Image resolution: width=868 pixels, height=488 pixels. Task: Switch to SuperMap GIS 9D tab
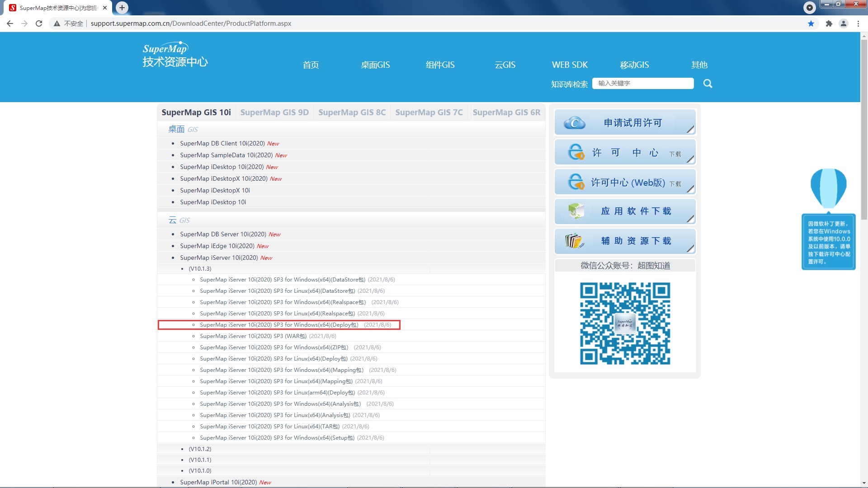point(274,113)
